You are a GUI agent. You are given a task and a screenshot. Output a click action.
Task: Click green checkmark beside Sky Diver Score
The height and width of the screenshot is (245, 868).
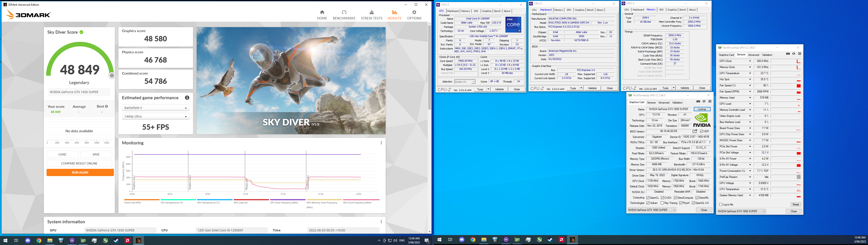click(82, 32)
